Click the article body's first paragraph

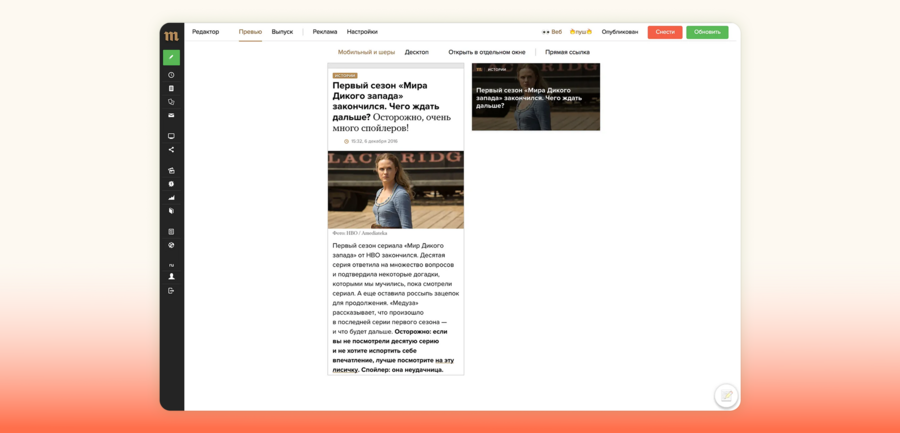point(395,307)
